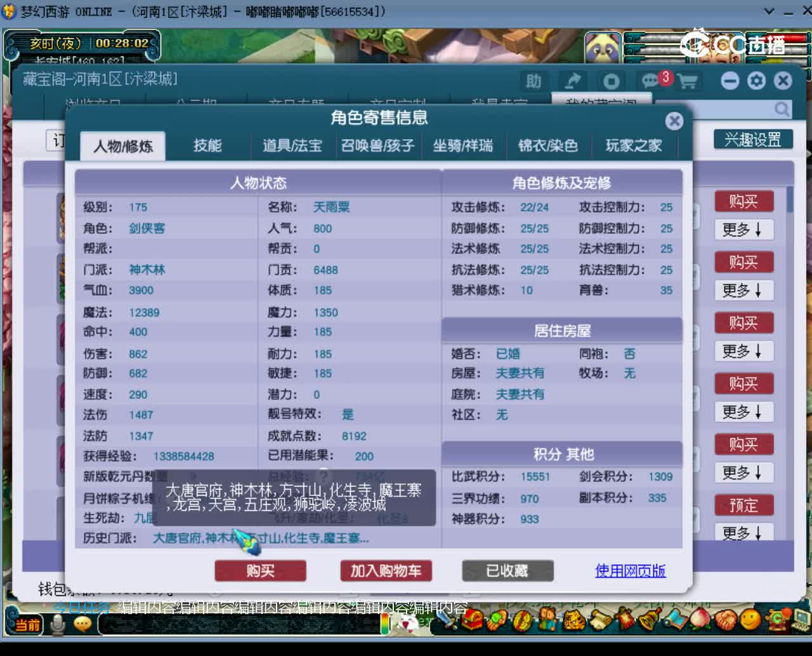This screenshot has width=812, height=656.
Task: Click the 角色 value 剑侠客
Action: coord(147,228)
